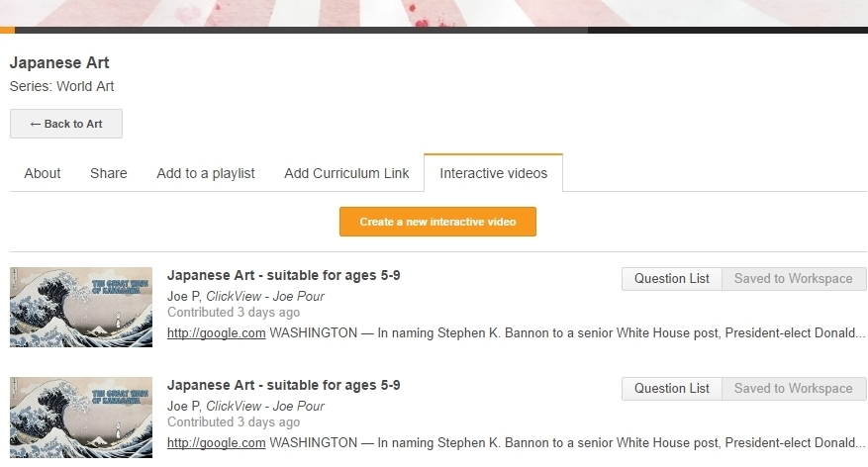This screenshot has width=868, height=467.
Task: Switch to the Share tab
Action: (109, 173)
